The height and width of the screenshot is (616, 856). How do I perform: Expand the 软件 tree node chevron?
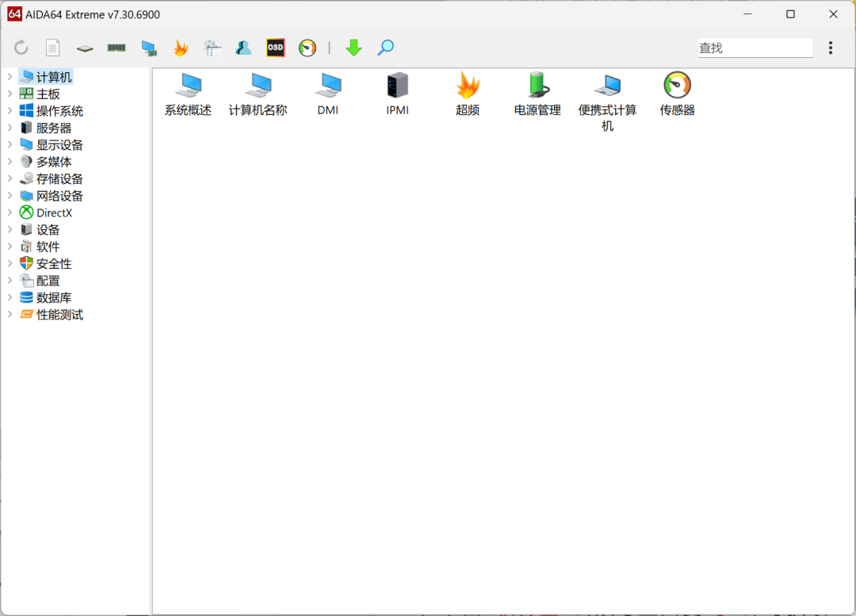pyautogui.click(x=10, y=247)
